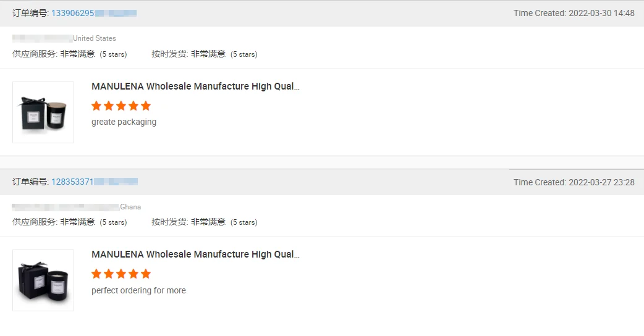Click first orange star above 'perfect ordering for more'
Image resolution: width=644 pixels, height=336 pixels.
click(x=96, y=274)
